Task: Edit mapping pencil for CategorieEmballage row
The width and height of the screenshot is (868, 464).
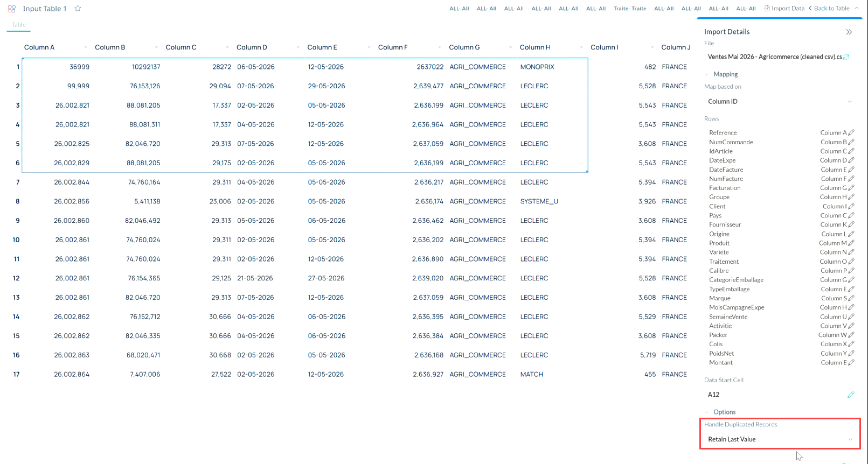Action: click(x=851, y=280)
